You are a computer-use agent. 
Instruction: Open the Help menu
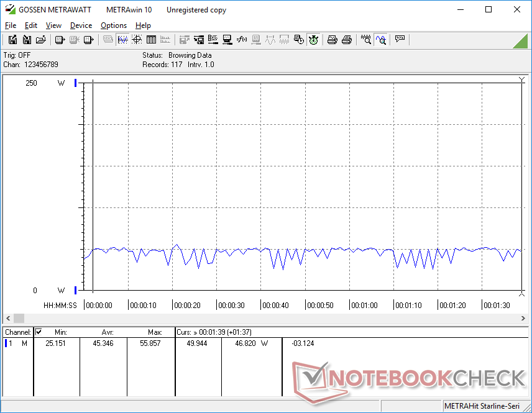143,25
